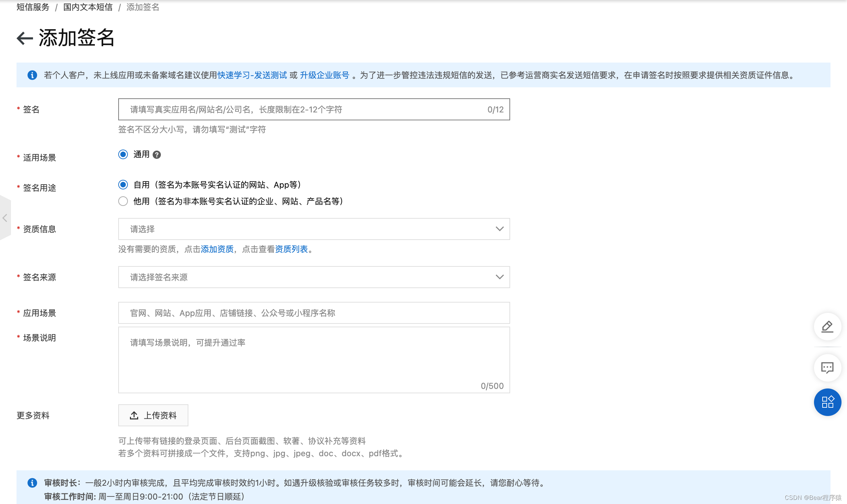Viewport: 847px width, 504px height.
Task: Click the upload icon on 上传资料 button
Action: click(x=134, y=415)
